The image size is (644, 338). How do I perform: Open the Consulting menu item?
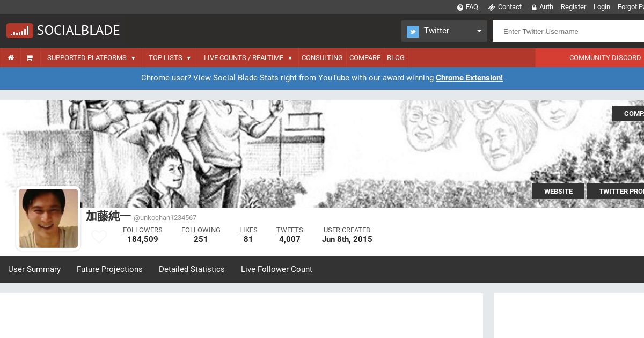pos(322,58)
